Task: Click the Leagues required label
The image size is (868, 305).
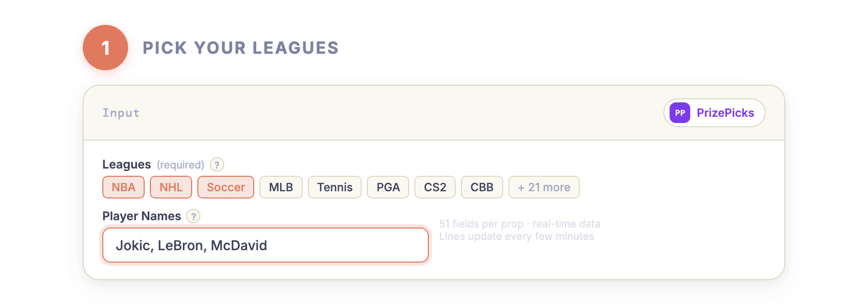Action: tap(180, 164)
